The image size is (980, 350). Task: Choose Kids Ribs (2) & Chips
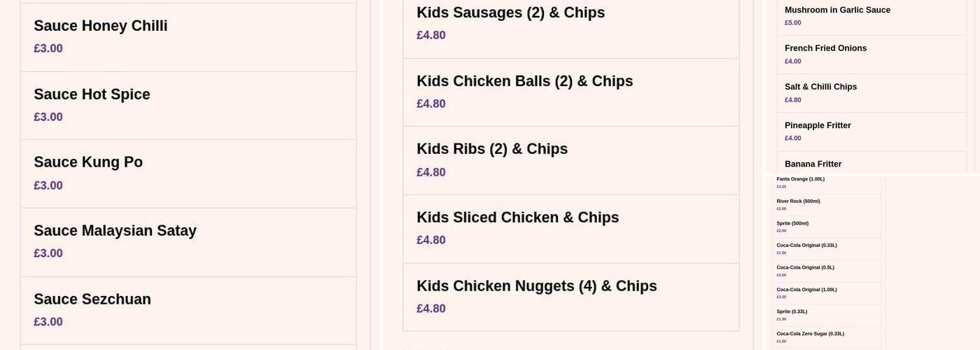(x=570, y=160)
